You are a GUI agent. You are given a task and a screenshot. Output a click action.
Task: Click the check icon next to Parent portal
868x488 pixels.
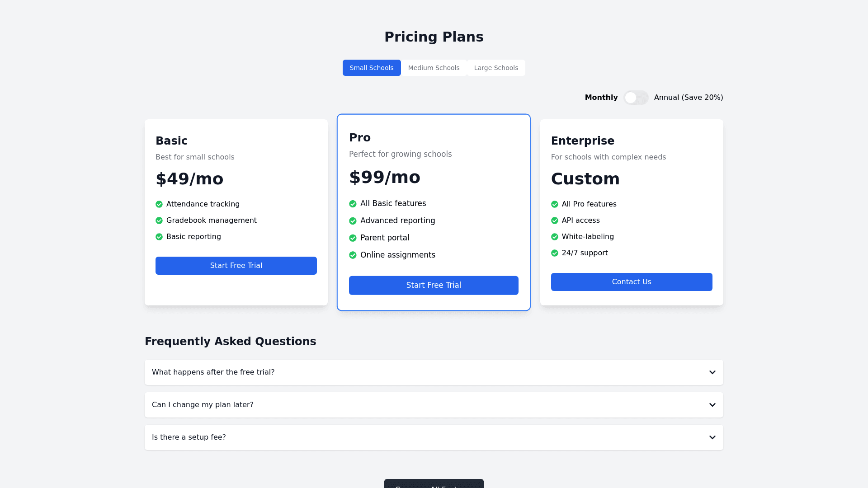point(353,238)
